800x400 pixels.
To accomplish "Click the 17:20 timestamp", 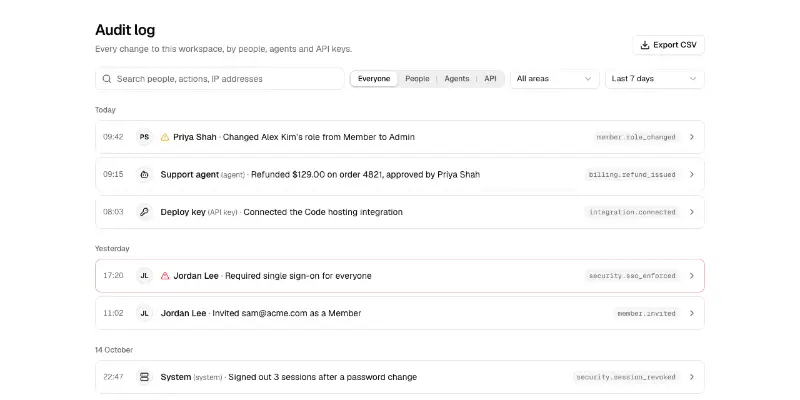I will [113, 276].
